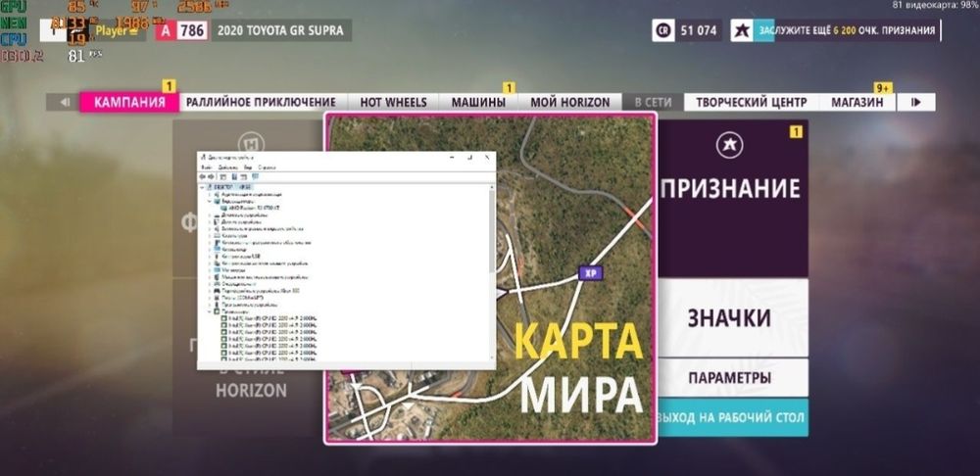Collapse the root DESKTOP computer node

(202, 187)
